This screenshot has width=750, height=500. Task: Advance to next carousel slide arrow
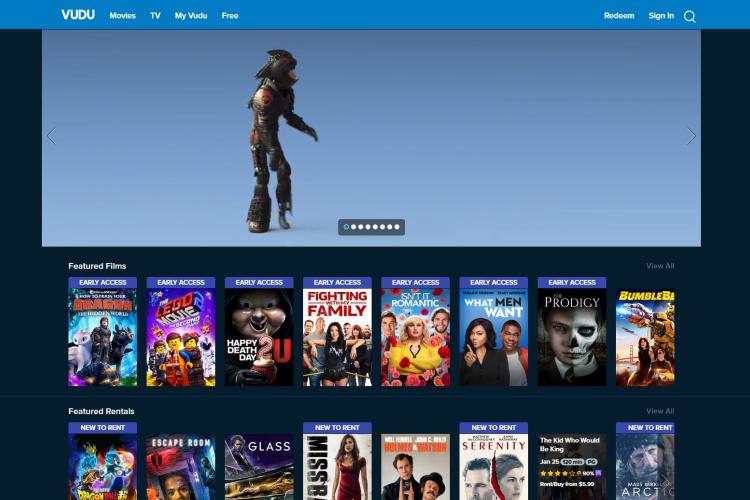click(691, 136)
